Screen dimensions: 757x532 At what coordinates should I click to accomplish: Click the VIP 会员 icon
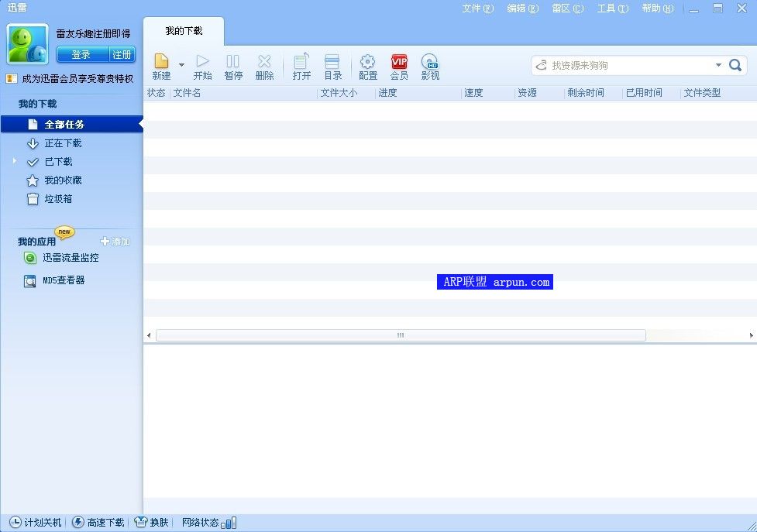pyautogui.click(x=399, y=62)
